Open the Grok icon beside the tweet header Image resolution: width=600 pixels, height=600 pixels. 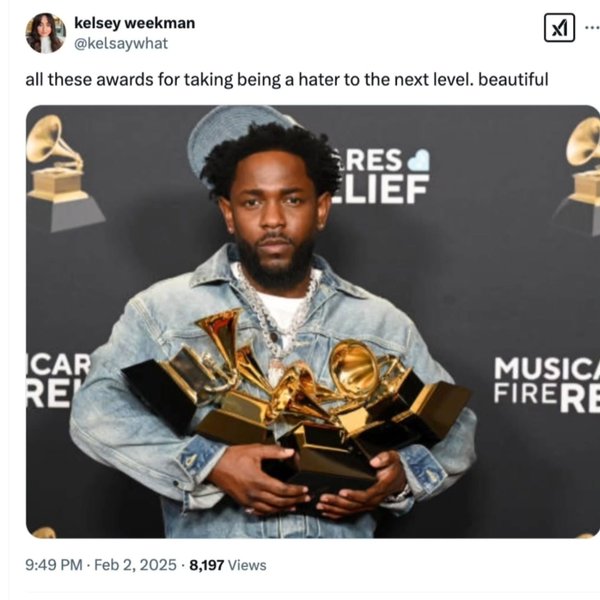[559, 28]
